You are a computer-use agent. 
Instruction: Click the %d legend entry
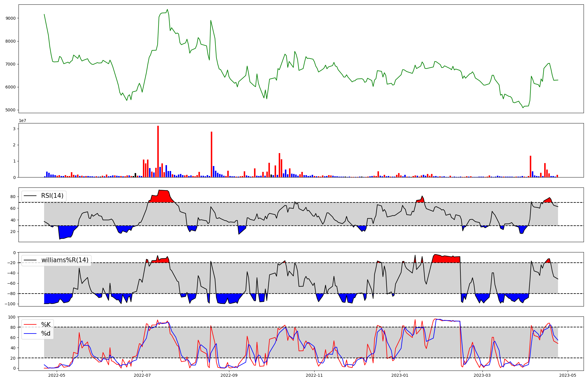[46, 334]
